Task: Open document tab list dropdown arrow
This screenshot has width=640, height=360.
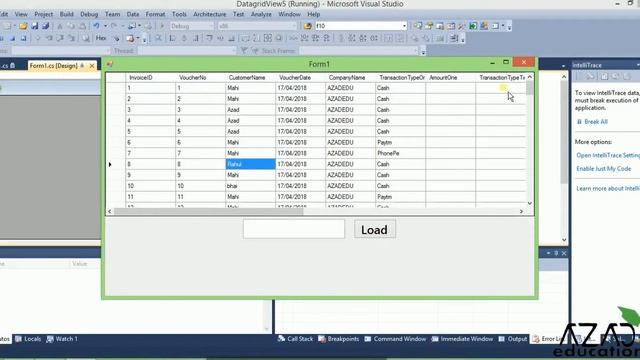Action: 563,66
